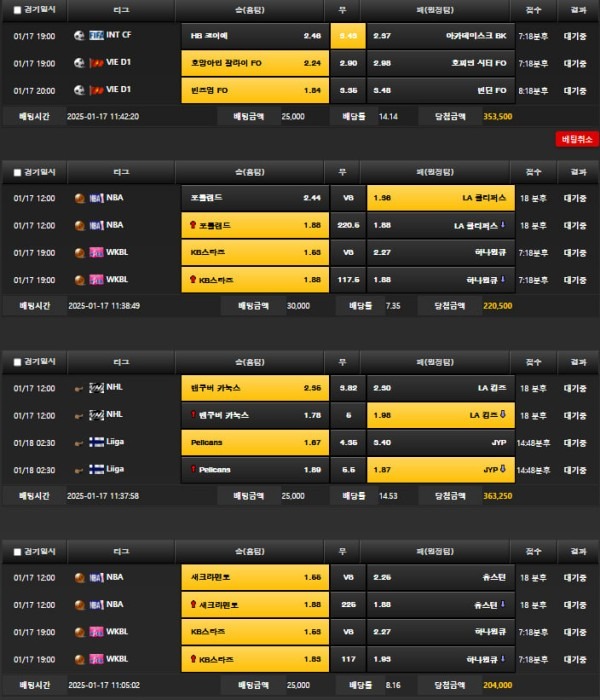Toggle the 경기일시 checkbox on the bottom 새크라멘토 slip
Screen dimensions: 600x700
click(x=17, y=551)
